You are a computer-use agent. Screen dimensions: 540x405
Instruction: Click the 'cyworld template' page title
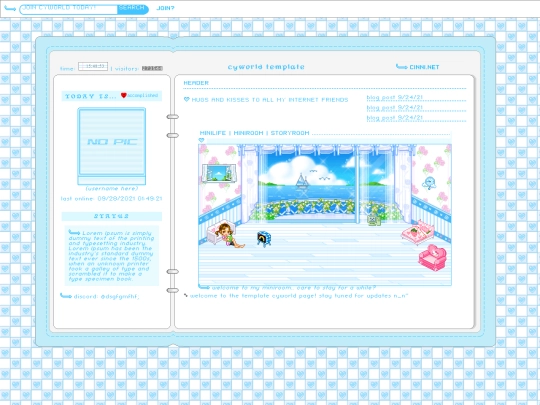(266, 67)
